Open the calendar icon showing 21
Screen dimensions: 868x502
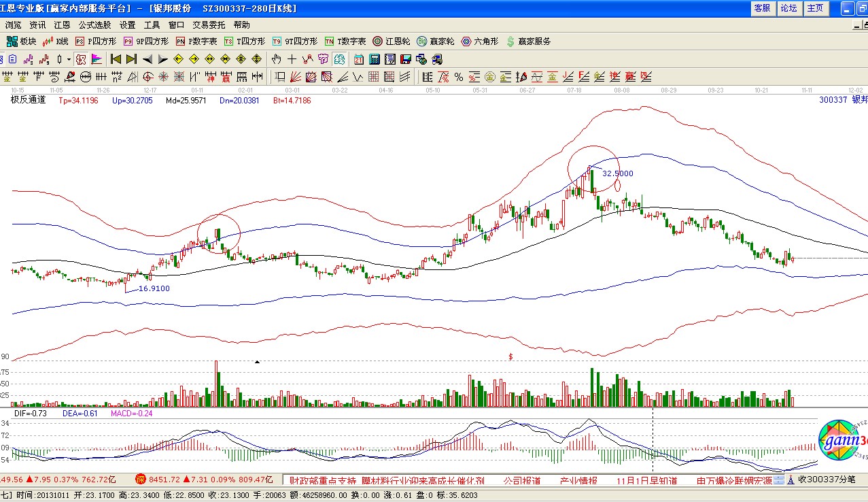(x=358, y=59)
